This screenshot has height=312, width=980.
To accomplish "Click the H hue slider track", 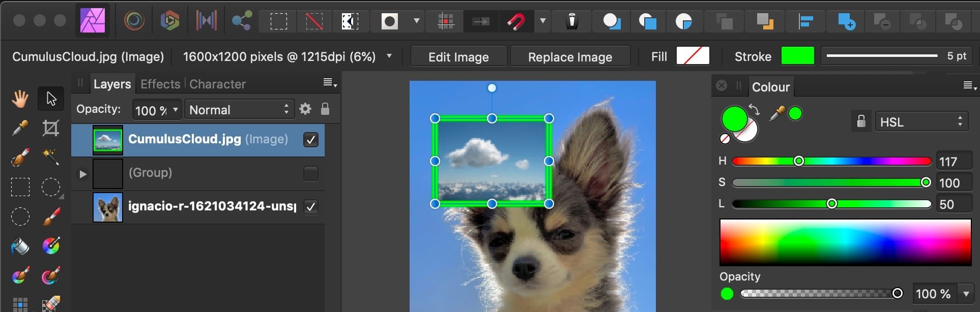I will coord(831,161).
